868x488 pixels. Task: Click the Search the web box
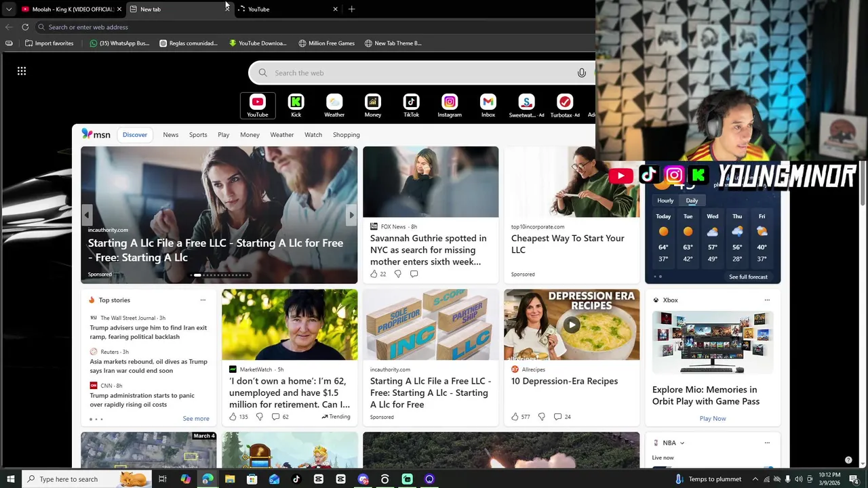420,73
